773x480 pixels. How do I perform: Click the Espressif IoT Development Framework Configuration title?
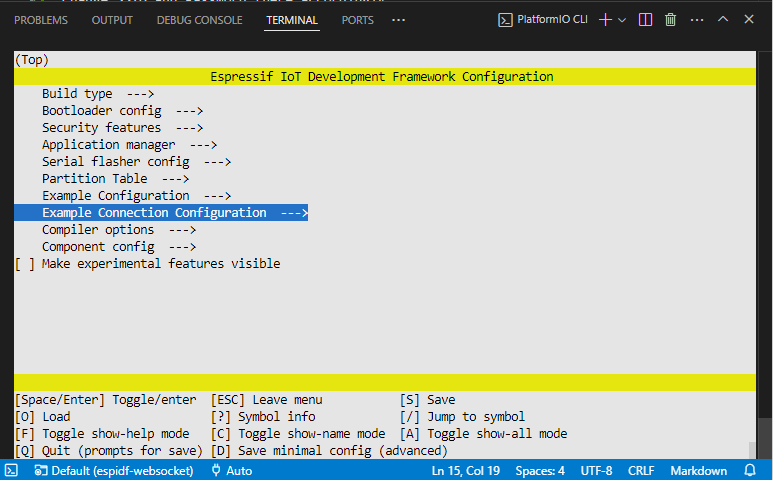tap(382, 76)
